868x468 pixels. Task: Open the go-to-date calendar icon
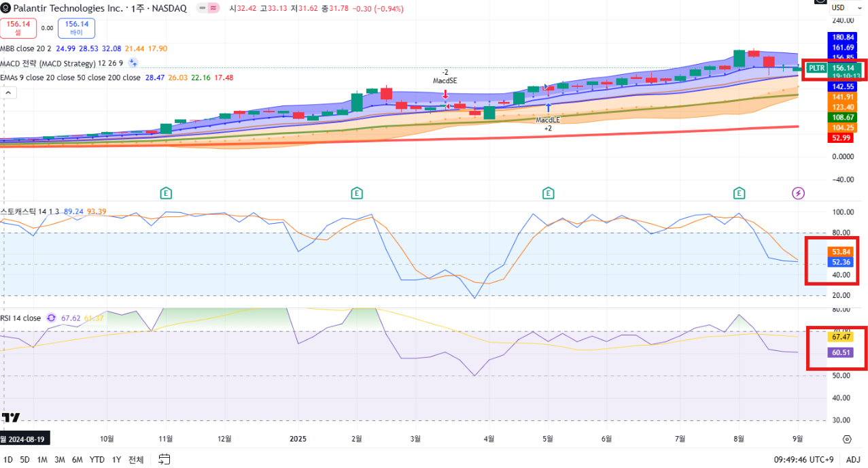pyautogui.click(x=164, y=459)
